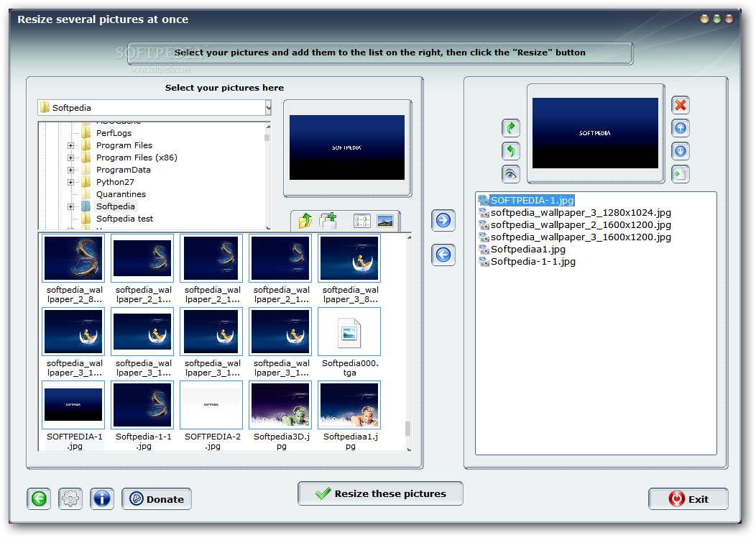Click the folder tree scrollbar up arrow
Viewport: 756px width, 538px height.
[268, 127]
